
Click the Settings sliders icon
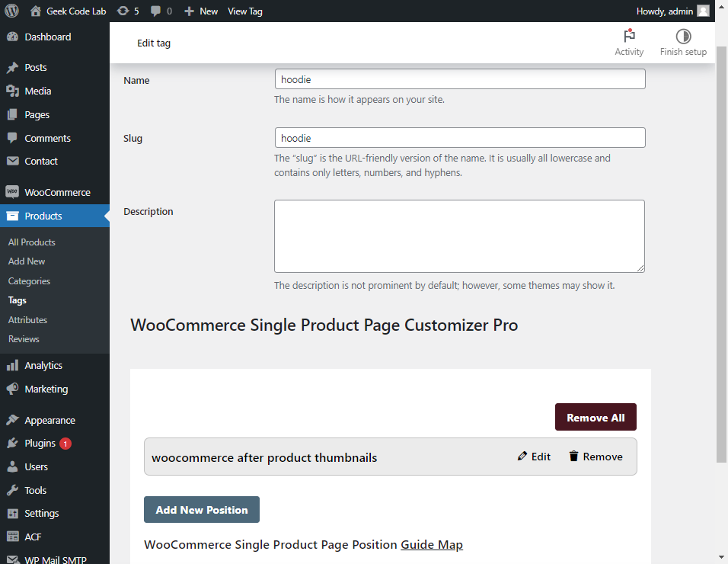[x=12, y=514]
